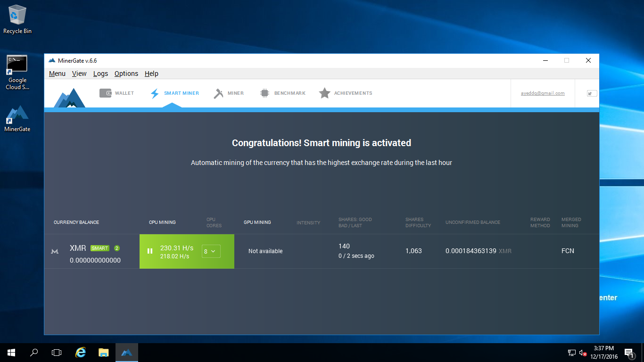Click the shares difficulty value 1,063
This screenshot has height=362, width=644.
tap(413, 251)
